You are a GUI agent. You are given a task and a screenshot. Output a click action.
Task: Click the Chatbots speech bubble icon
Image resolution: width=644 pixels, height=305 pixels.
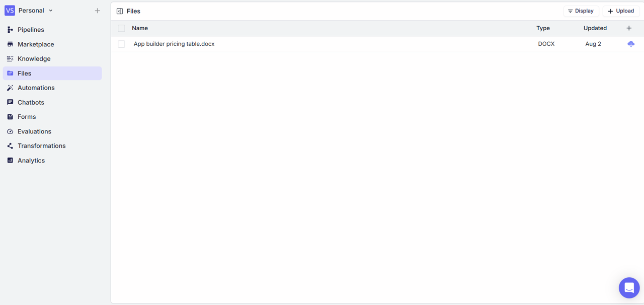coord(10,102)
